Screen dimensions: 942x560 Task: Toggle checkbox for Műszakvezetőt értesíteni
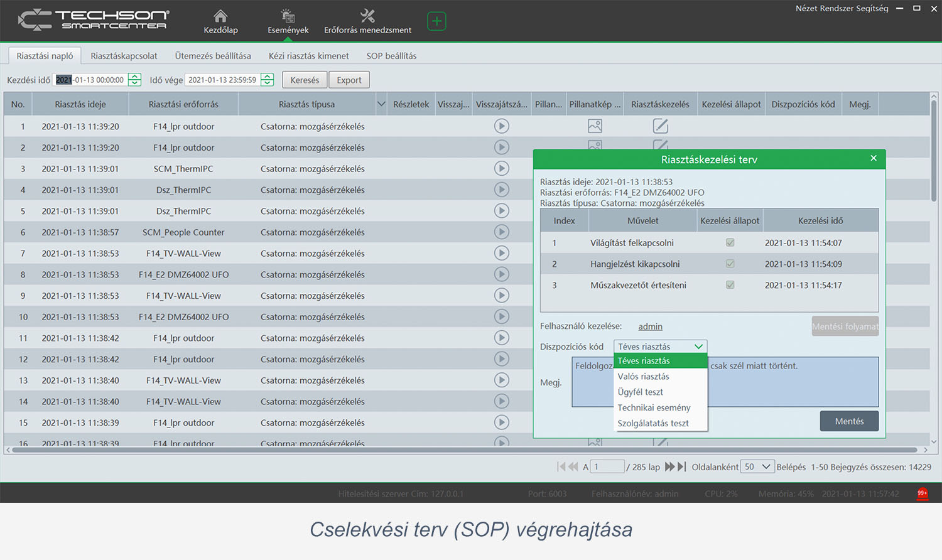(730, 285)
